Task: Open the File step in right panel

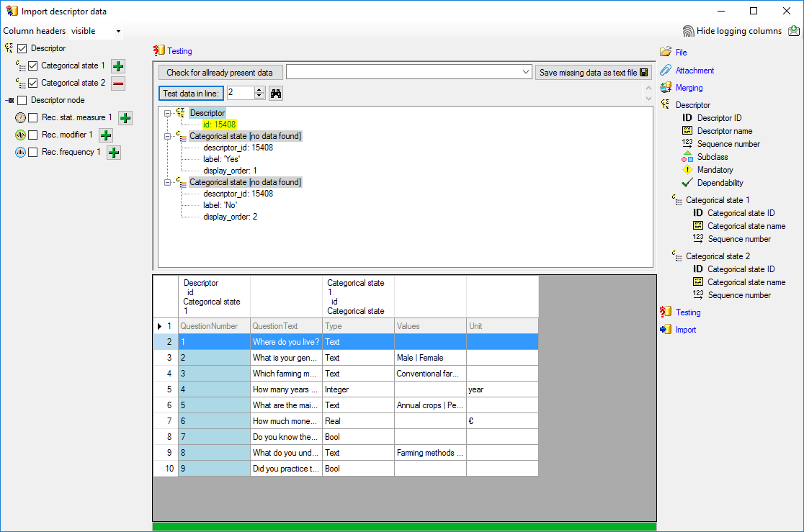Action: coord(681,53)
